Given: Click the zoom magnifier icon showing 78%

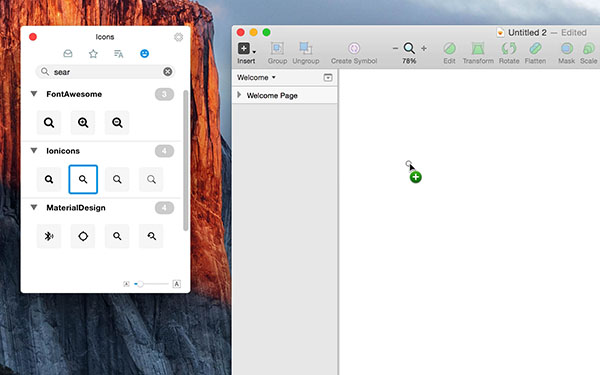Looking at the screenshot, I should pos(409,48).
